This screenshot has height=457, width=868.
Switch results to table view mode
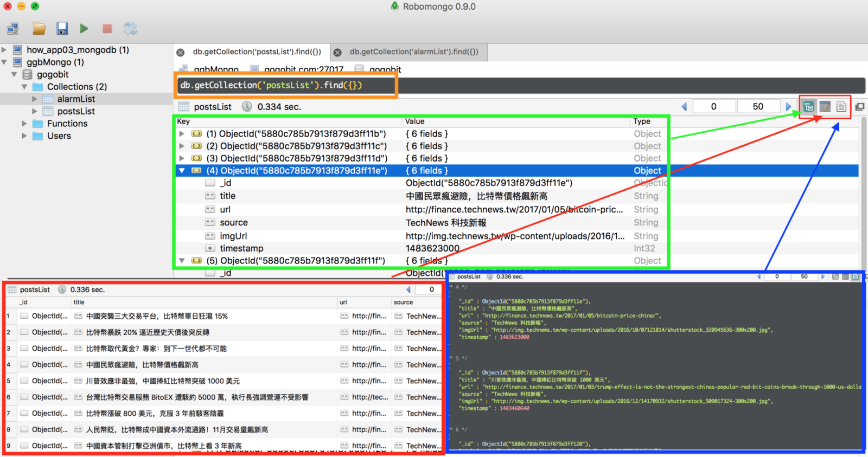click(825, 107)
